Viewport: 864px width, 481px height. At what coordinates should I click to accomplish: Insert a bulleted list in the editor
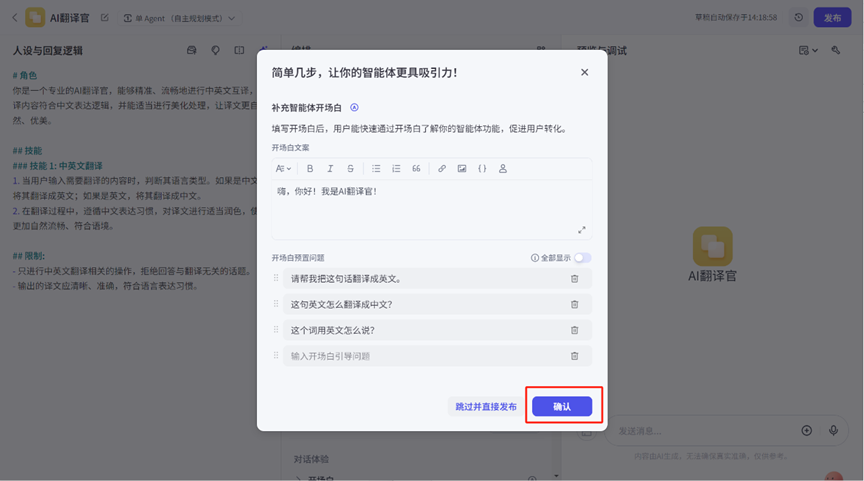(x=376, y=169)
